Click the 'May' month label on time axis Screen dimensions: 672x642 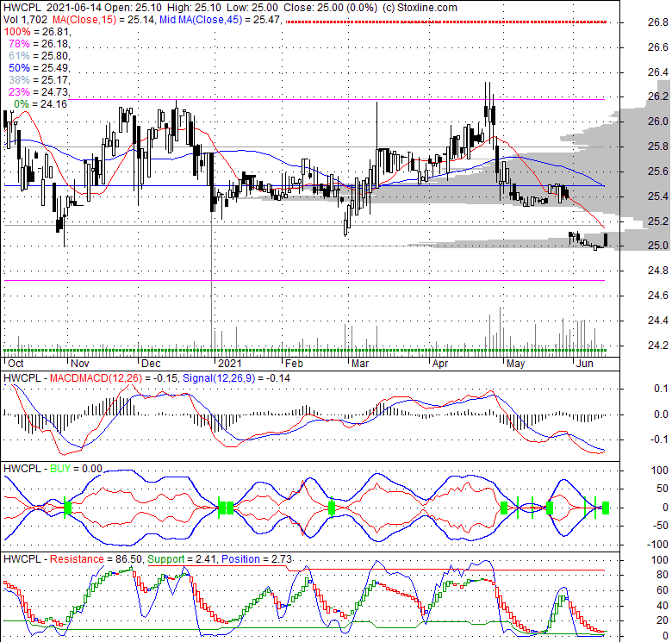click(515, 364)
